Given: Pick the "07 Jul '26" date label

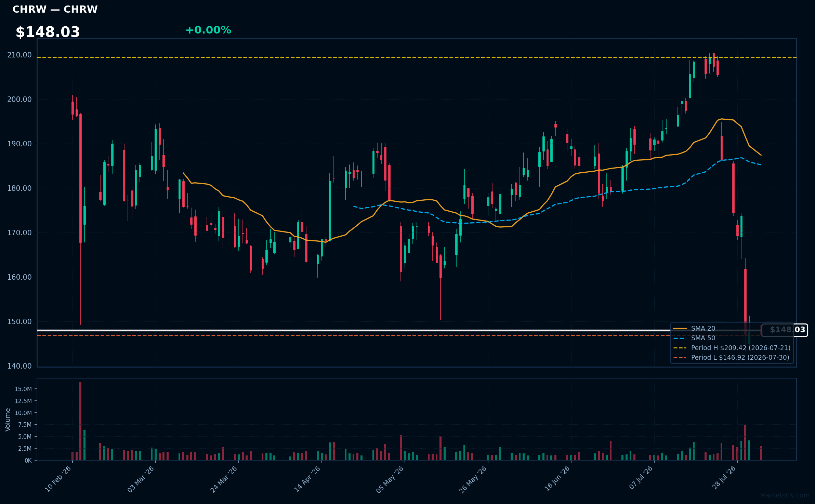Looking at the screenshot, I should click(641, 478).
